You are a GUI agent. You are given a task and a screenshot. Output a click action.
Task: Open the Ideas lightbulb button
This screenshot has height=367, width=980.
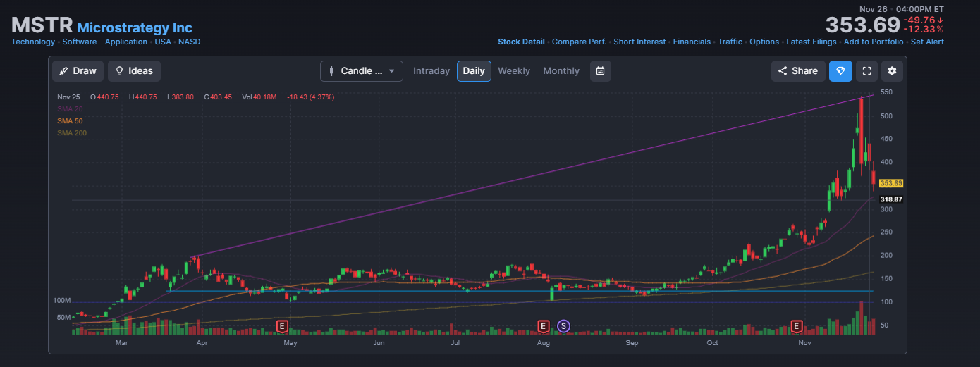(134, 71)
